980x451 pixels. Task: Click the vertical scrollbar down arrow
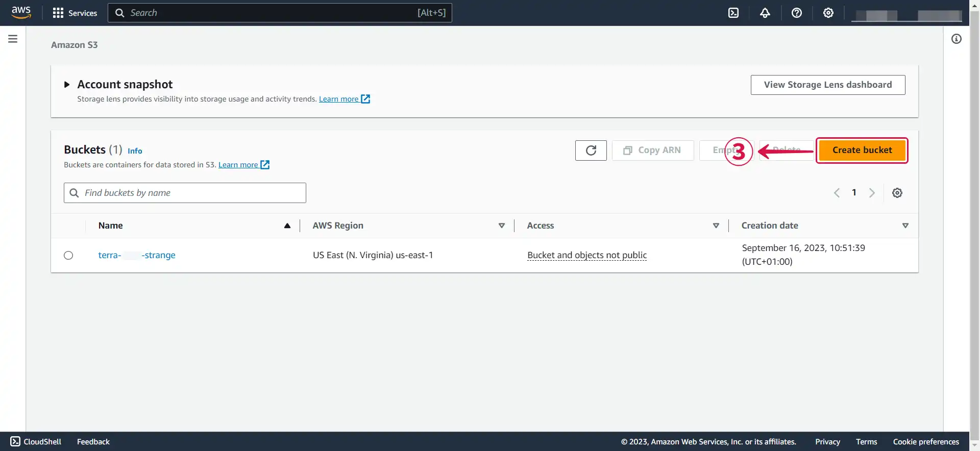(974, 445)
